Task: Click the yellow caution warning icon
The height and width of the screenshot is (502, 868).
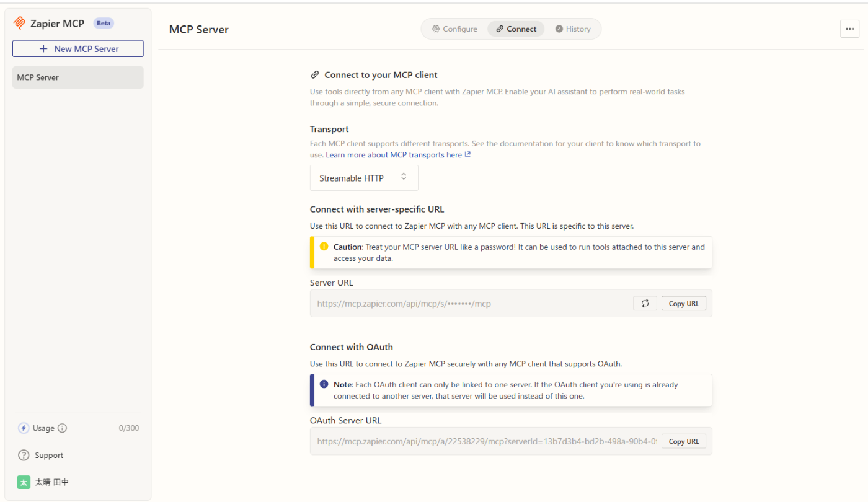Action: [x=324, y=246]
